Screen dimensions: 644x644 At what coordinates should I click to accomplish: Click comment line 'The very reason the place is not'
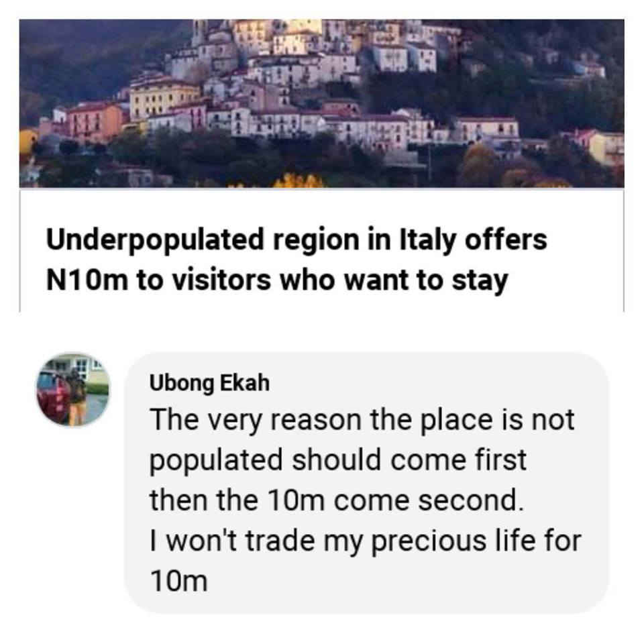point(362,420)
